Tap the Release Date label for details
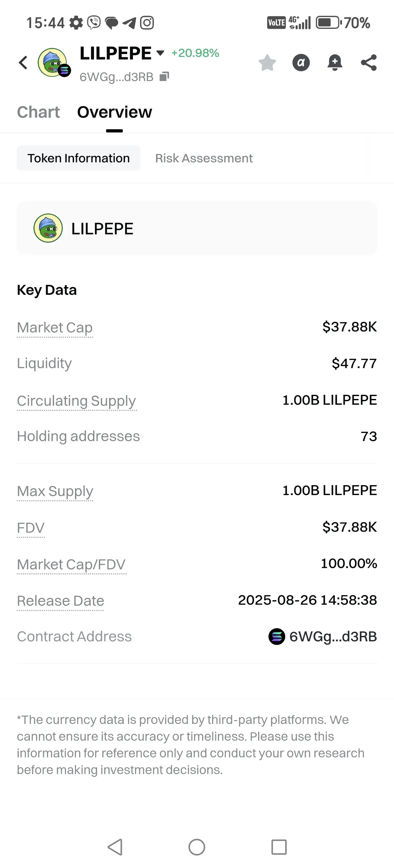The image size is (394, 868). click(x=61, y=601)
